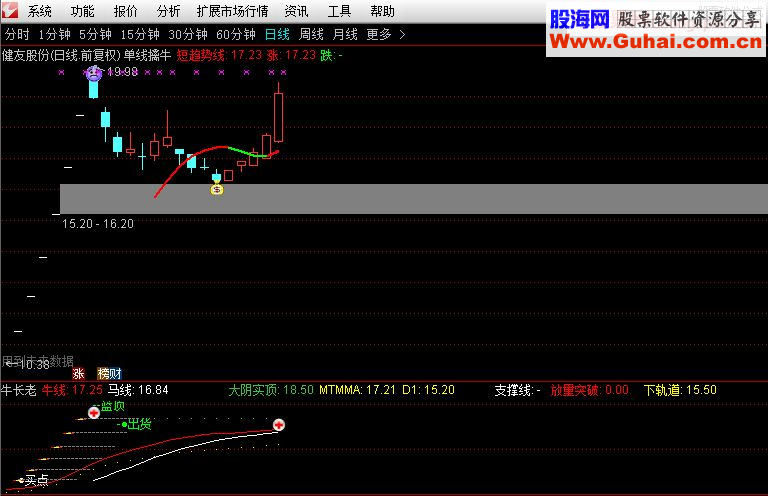Switch to 周线 weekly period
The image size is (768, 496).
(311, 35)
